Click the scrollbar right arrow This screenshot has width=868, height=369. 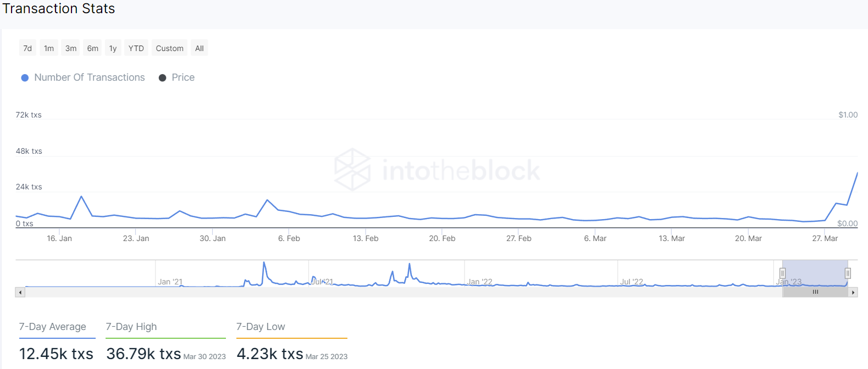(853, 292)
